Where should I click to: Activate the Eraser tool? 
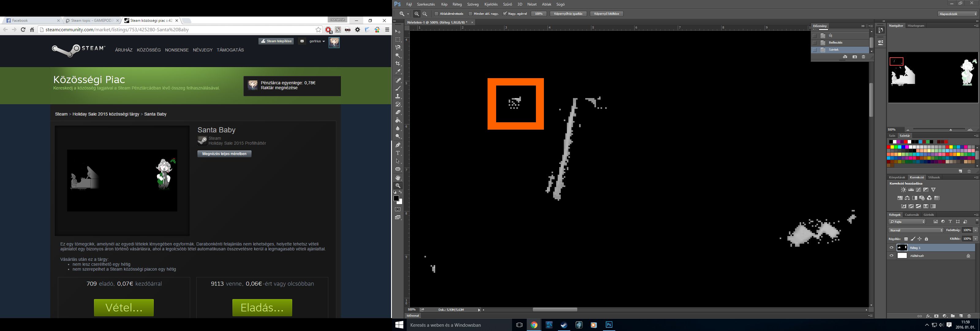398,112
